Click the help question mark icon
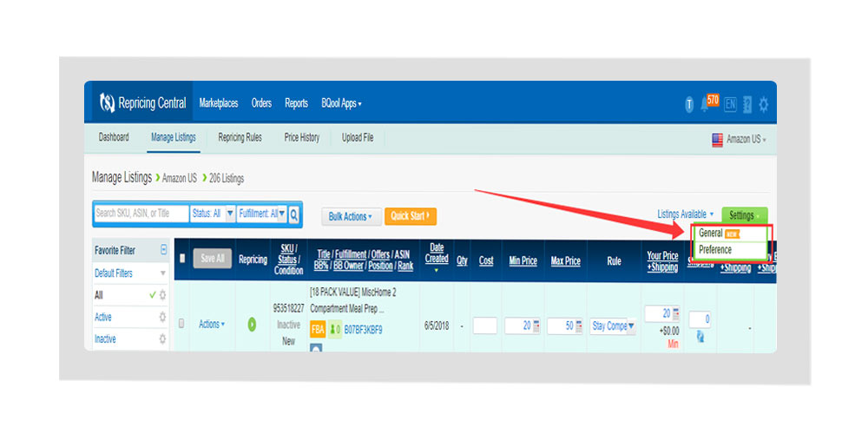 (746, 105)
